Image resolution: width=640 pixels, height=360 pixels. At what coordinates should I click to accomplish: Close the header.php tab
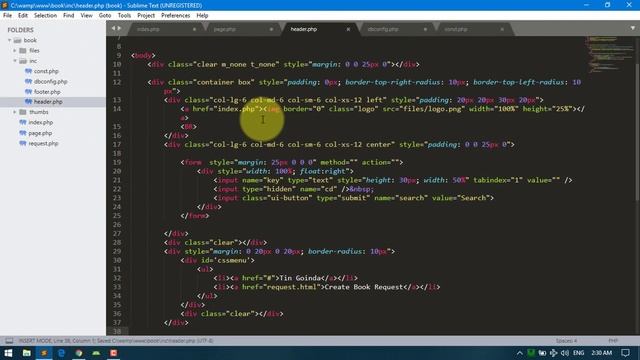(348, 29)
